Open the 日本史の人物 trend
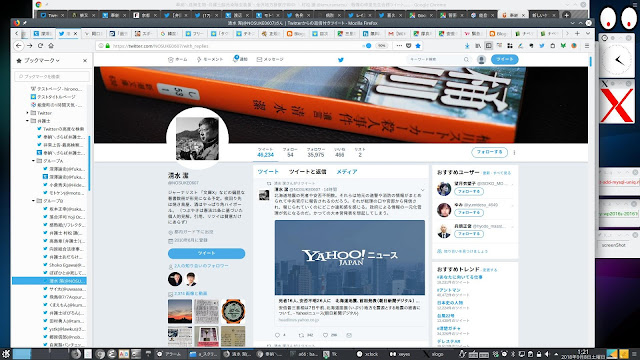Image resolution: width=640 pixels, height=360 pixels. pos(450,303)
